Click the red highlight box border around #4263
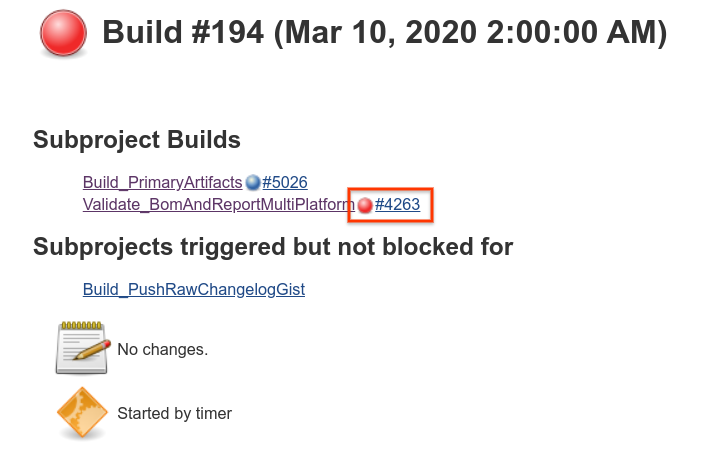 390,189
